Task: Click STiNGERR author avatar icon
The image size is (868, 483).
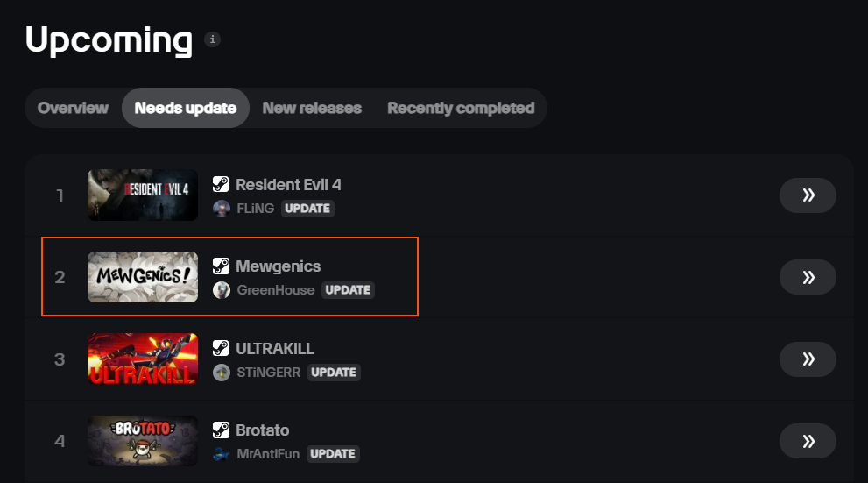Action: click(222, 372)
